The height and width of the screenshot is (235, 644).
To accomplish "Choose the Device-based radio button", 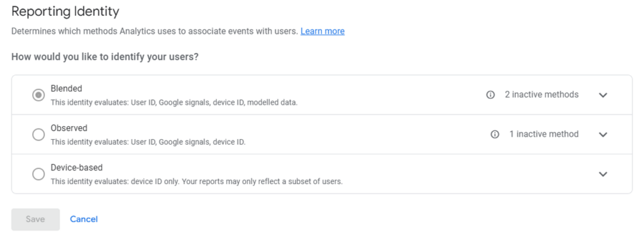I will [x=38, y=174].
